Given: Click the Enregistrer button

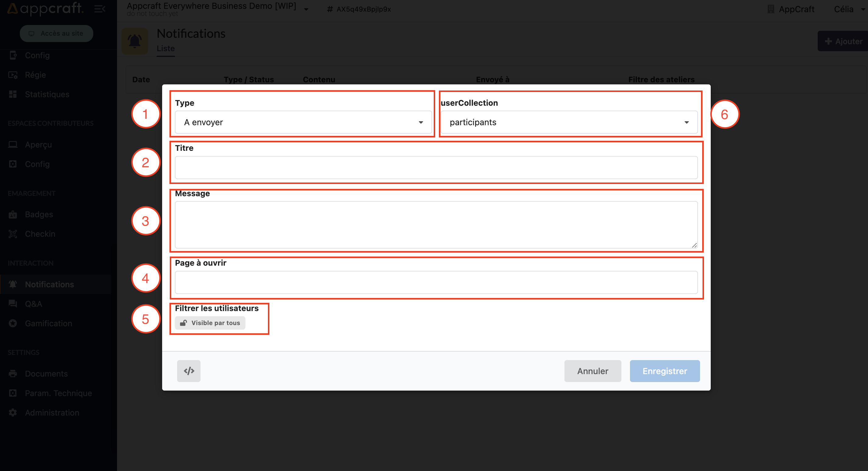Looking at the screenshot, I should 664,371.
